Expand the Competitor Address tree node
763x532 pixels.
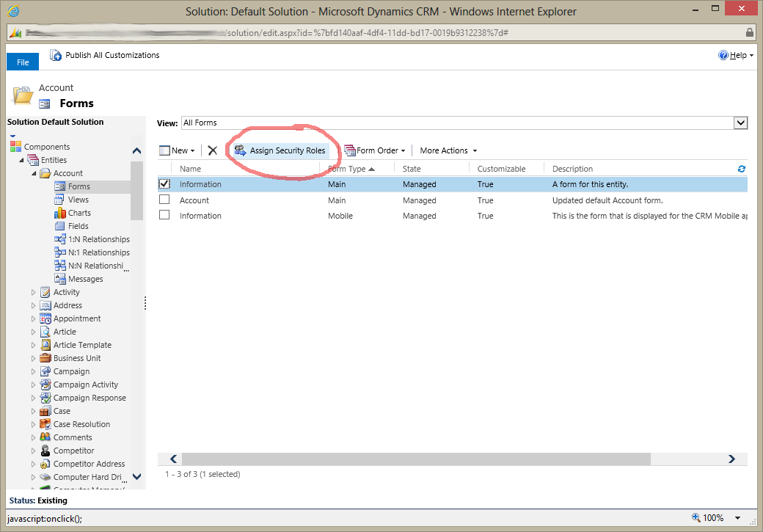(33, 464)
